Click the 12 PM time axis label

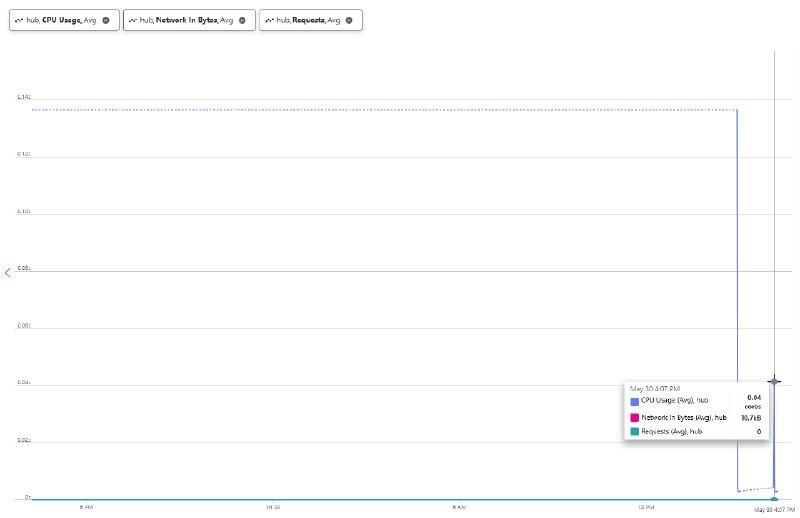pyautogui.click(x=646, y=507)
